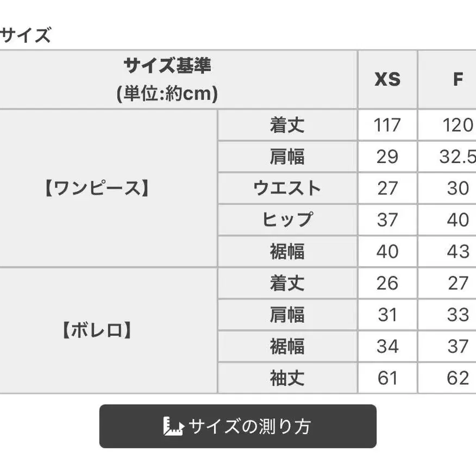Select the 34 bolero hem width value
476x476 pixels.
tap(387, 346)
